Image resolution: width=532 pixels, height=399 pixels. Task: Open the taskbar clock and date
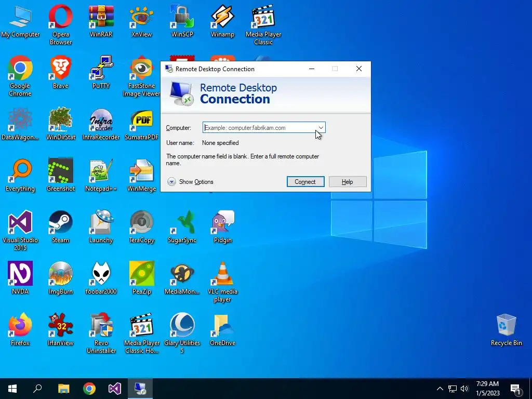coord(487,389)
